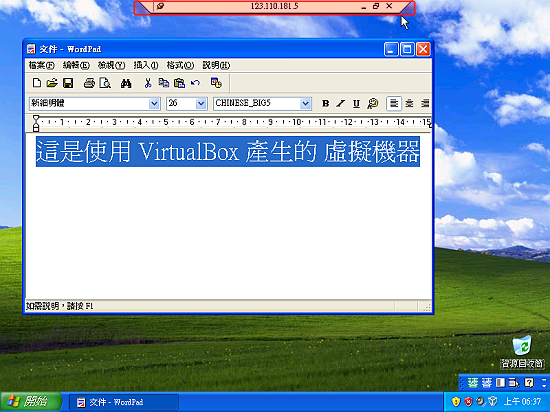Toggle bold formatting
This screenshot has width=550, height=412.
[326, 103]
